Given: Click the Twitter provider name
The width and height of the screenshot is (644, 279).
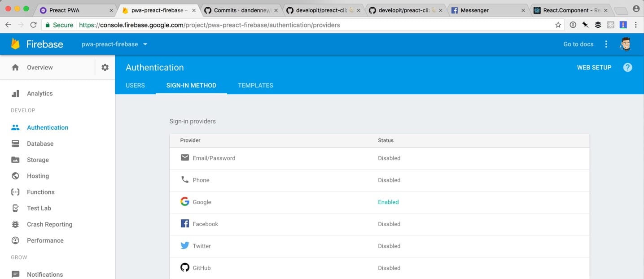Looking at the screenshot, I should click(x=202, y=246).
